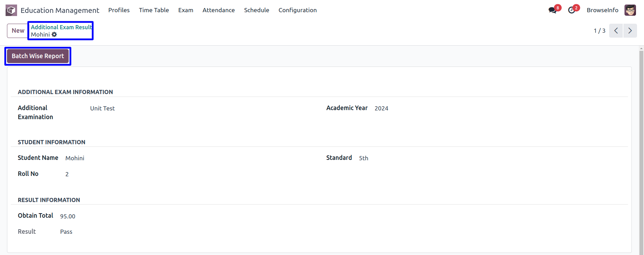Screen dimensions: 644x255
Task: Expand the Attendance menu
Action: tap(219, 10)
